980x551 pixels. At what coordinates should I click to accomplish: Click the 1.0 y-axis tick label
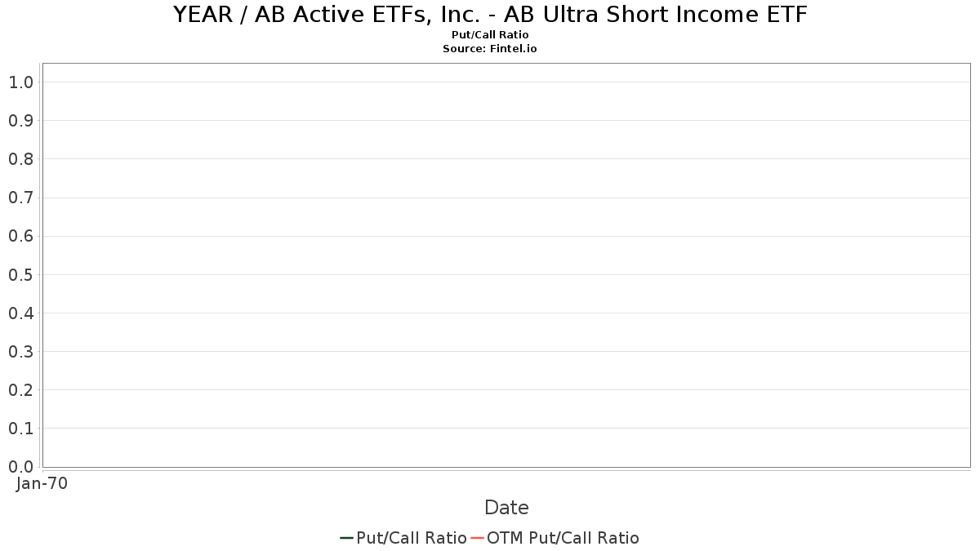(x=21, y=82)
